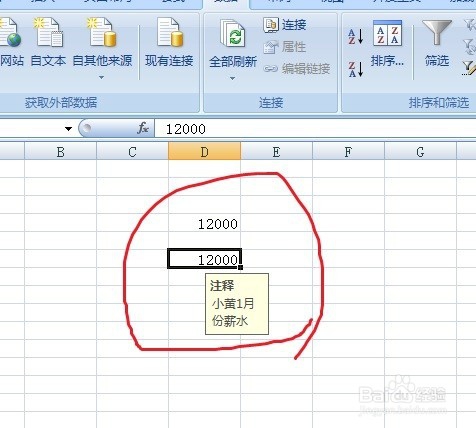Expand the Name Box dropdown arrow
This screenshot has height=428, width=476.
pyautogui.click(x=68, y=129)
